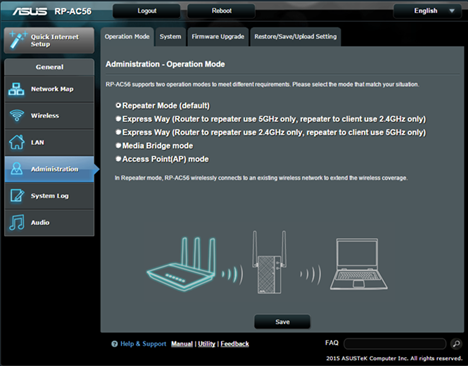Screen dimensions: 468x366
Task: Click the router illustration
Action: point(182,263)
